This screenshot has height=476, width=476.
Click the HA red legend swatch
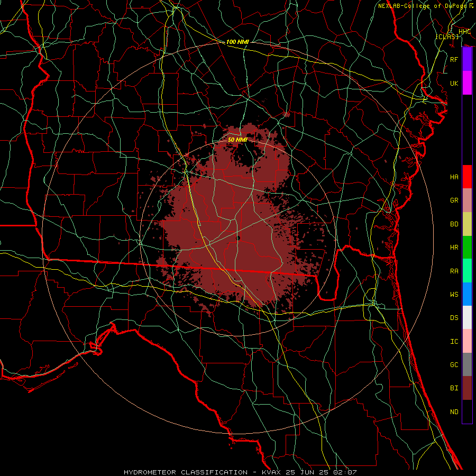(467, 177)
